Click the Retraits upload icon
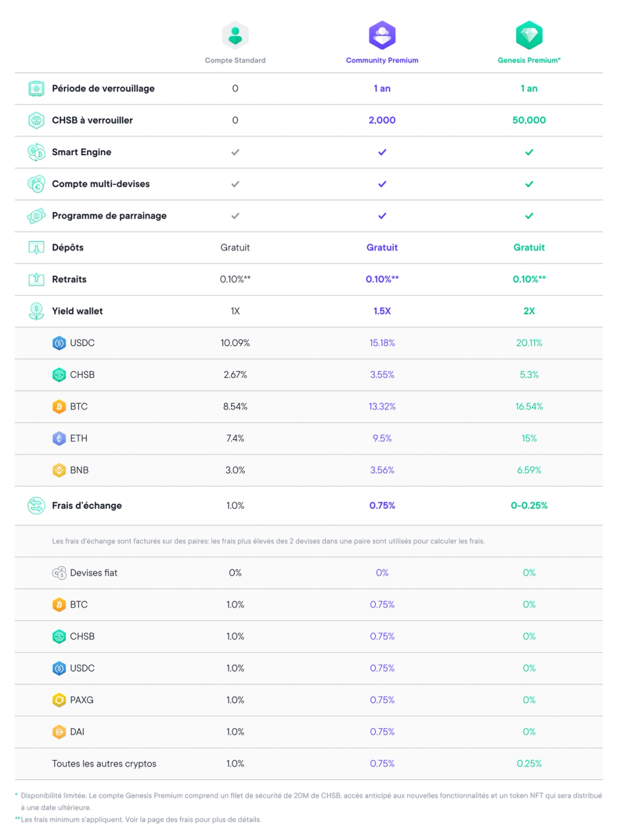 point(37,280)
